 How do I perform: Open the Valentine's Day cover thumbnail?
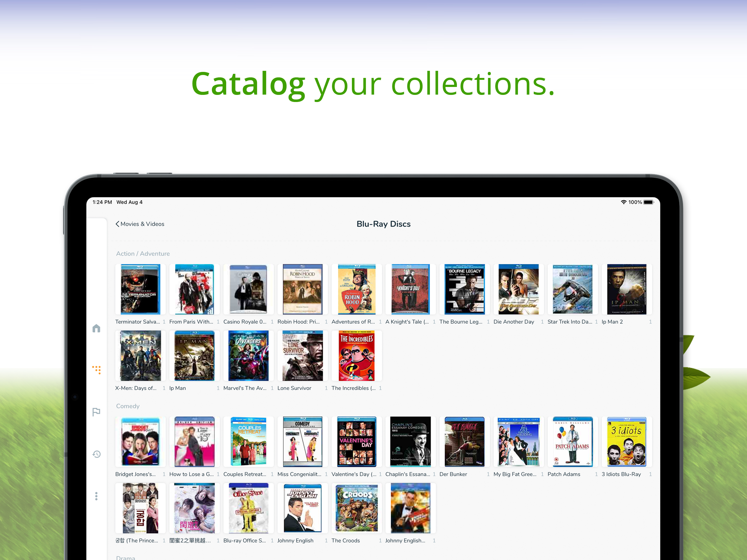tap(357, 442)
